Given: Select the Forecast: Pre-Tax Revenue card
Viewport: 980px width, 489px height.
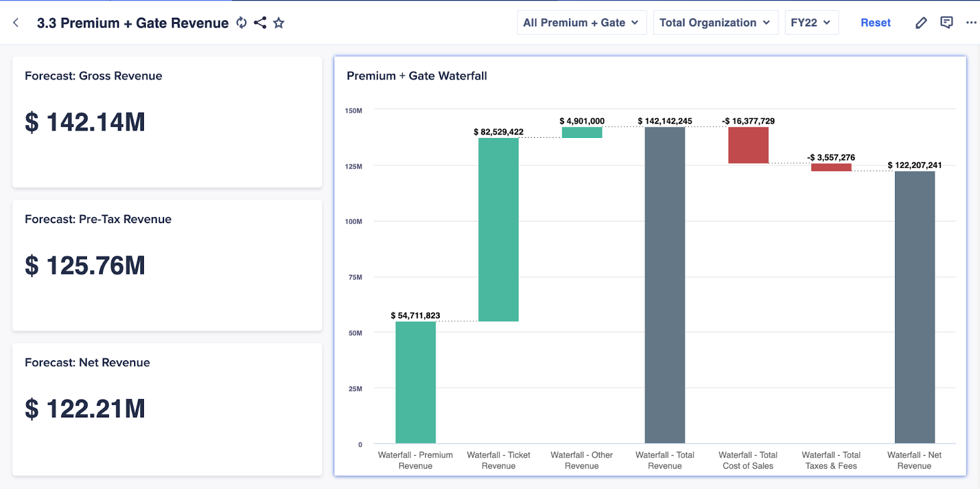Looking at the screenshot, I should tap(167, 265).
